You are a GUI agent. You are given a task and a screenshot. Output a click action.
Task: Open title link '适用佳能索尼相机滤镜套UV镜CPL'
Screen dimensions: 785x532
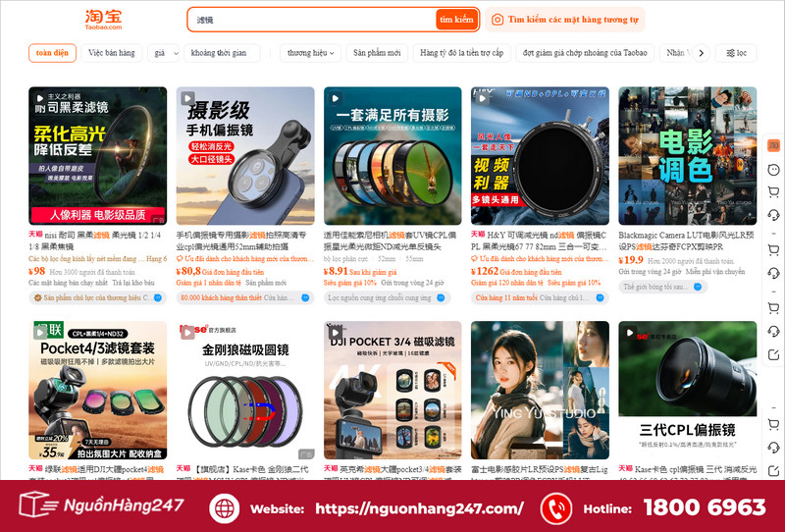coord(390,240)
